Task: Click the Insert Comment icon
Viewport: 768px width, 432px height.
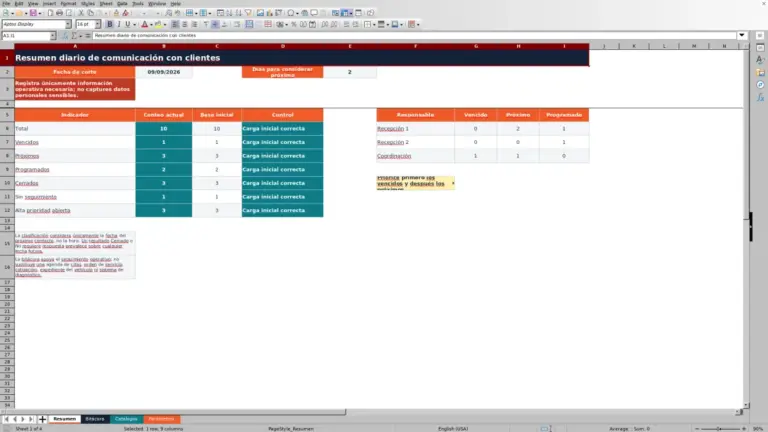Action: coord(314,13)
